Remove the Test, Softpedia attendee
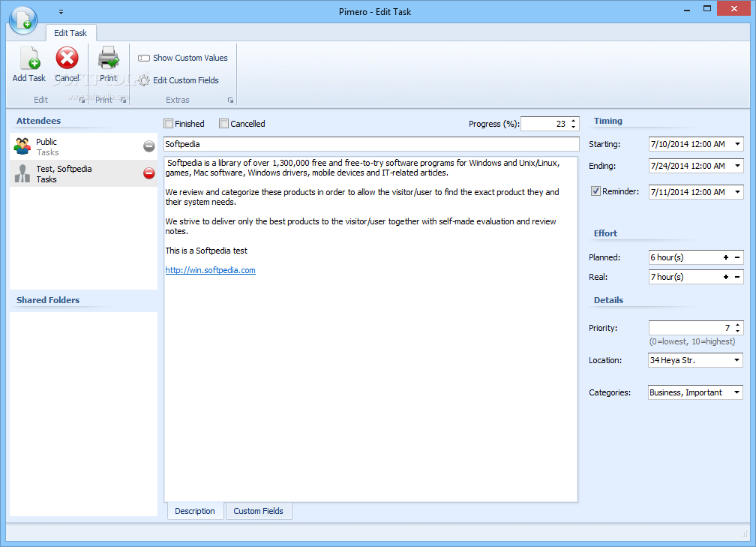Image resolution: width=756 pixels, height=547 pixels. tap(149, 173)
